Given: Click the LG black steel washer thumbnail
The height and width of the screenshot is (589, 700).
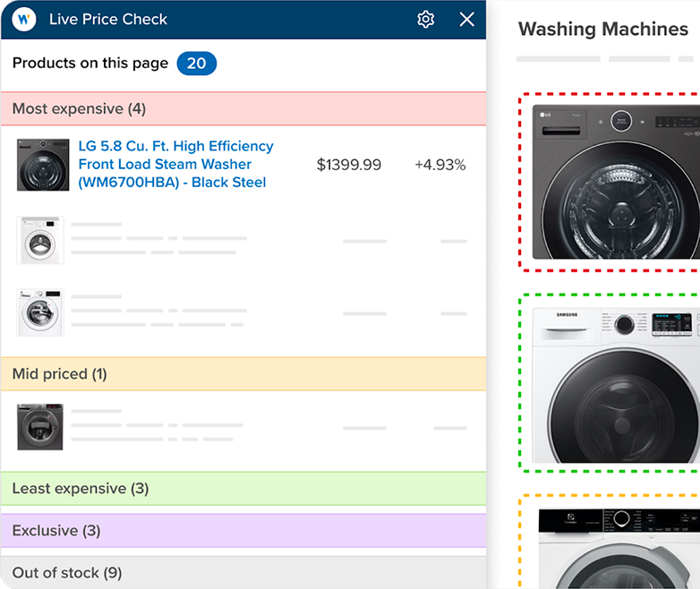Looking at the screenshot, I should (42, 165).
